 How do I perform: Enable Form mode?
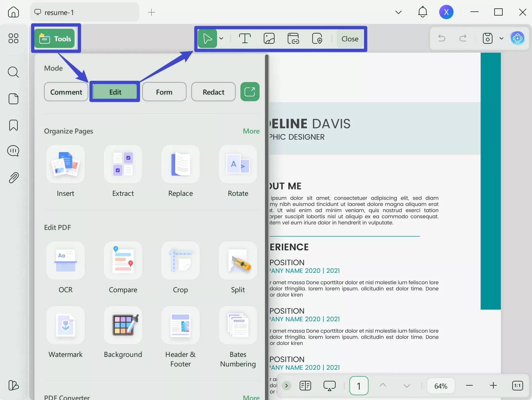(x=164, y=92)
